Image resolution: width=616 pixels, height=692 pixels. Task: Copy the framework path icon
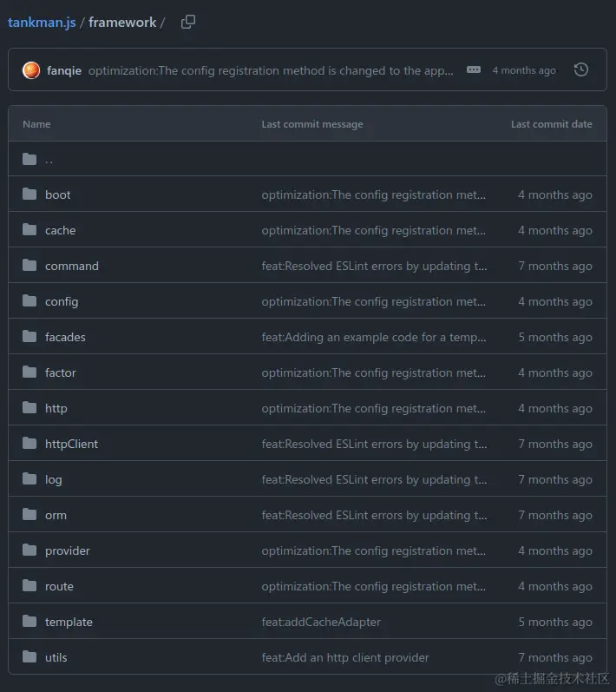[188, 23]
